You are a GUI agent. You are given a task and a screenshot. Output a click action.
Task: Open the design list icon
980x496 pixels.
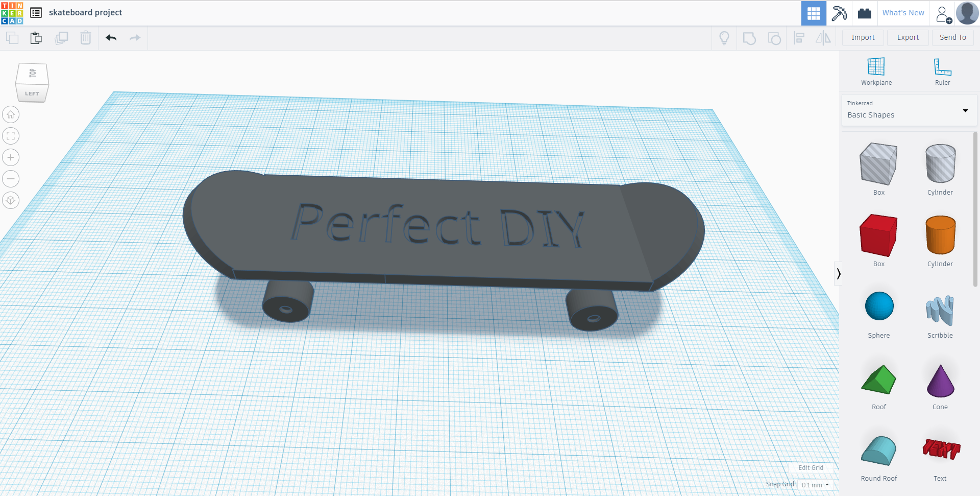36,13
